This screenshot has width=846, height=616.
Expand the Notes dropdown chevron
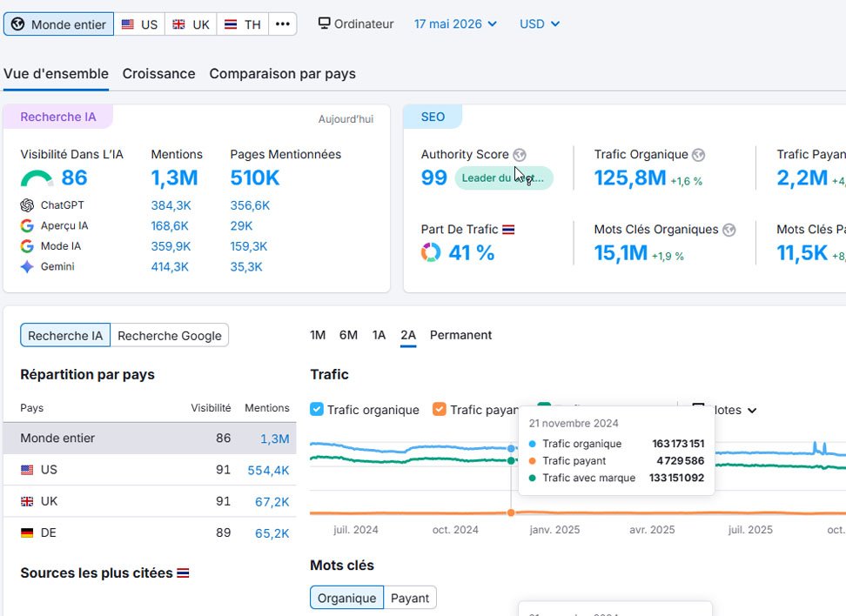tap(752, 411)
